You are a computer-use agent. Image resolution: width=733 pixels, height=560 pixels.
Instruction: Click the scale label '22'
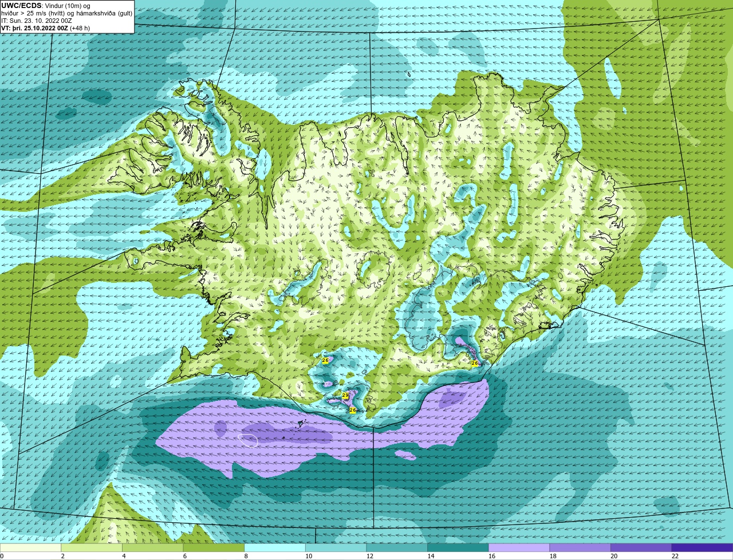[675, 556]
